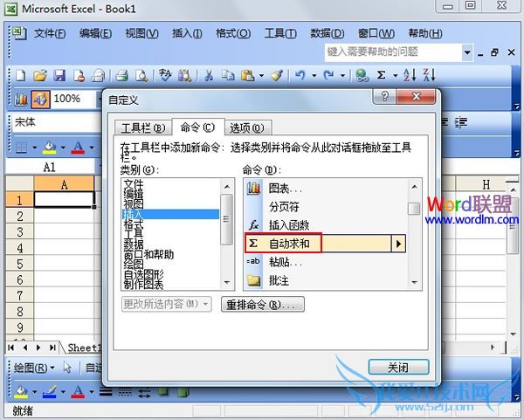The image size is (524, 420).
Task: Click the Sort Ascending A-Z icon
Action: click(x=410, y=75)
